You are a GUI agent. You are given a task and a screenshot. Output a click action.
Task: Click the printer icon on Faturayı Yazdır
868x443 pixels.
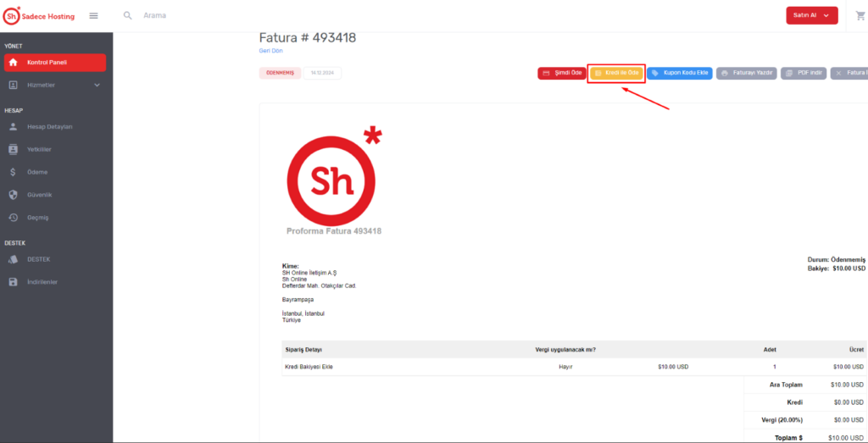(x=724, y=73)
